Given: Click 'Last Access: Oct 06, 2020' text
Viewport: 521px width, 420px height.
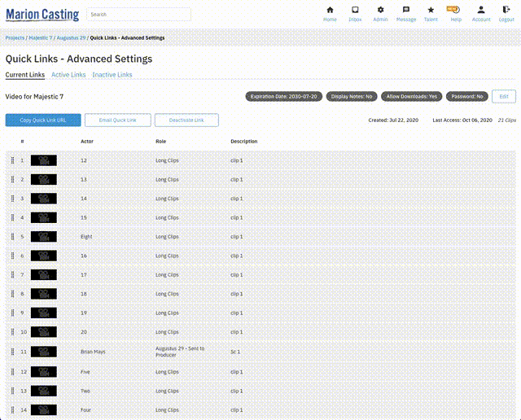Looking at the screenshot, I should tap(462, 120).
